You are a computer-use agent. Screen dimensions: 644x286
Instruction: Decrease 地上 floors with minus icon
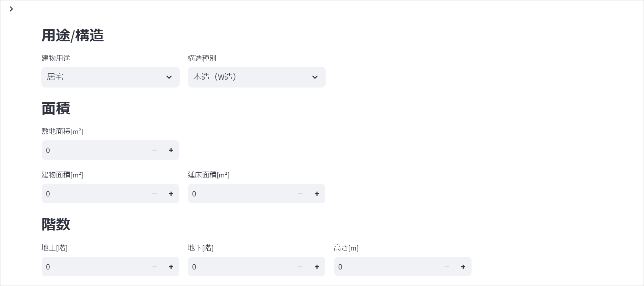click(x=155, y=267)
